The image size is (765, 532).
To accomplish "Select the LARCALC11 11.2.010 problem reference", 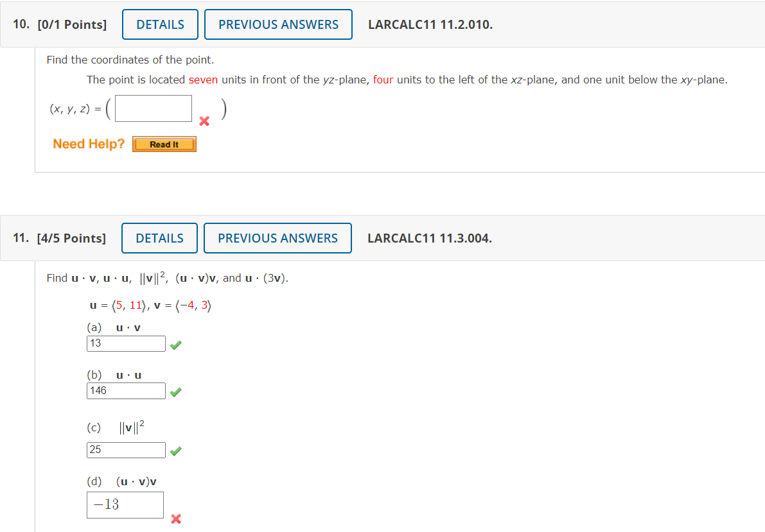I will 429,24.
